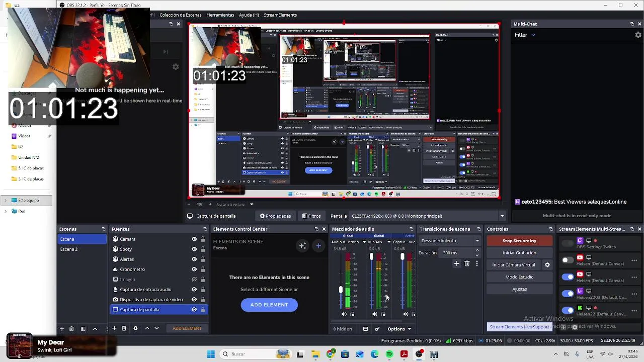The image size is (644, 362).
Task: Click Iniciar Grabación button
Action: coord(520,253)
